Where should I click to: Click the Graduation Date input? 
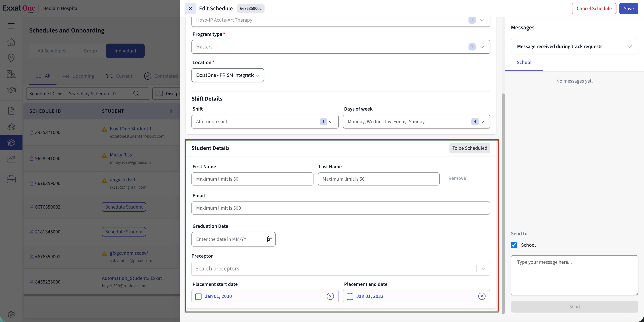pyautogui.click(x=233, y=239)
